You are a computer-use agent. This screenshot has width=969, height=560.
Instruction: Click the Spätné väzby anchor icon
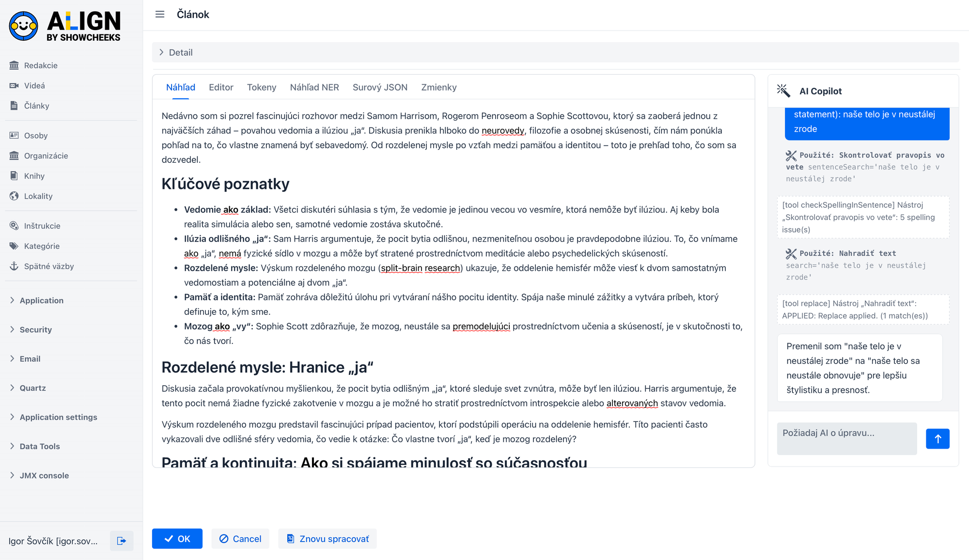click(14, 266)
